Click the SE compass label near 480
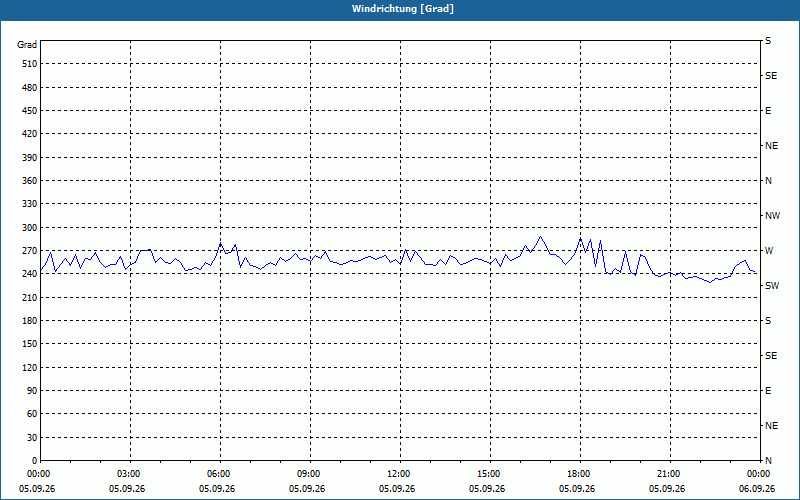 (x=771, y=76)
